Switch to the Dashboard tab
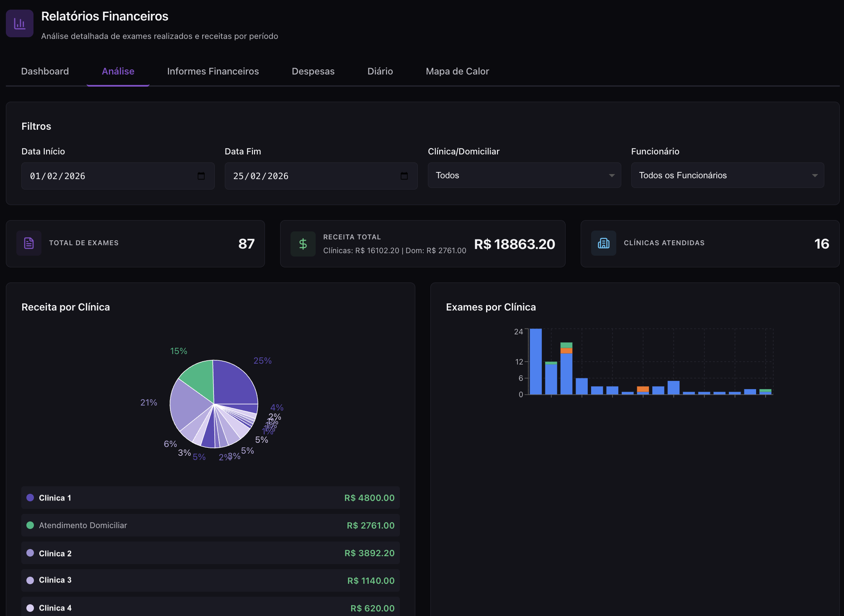Viewport: 844px width, 616px height. pyautogui.click(x=45, y=71)
